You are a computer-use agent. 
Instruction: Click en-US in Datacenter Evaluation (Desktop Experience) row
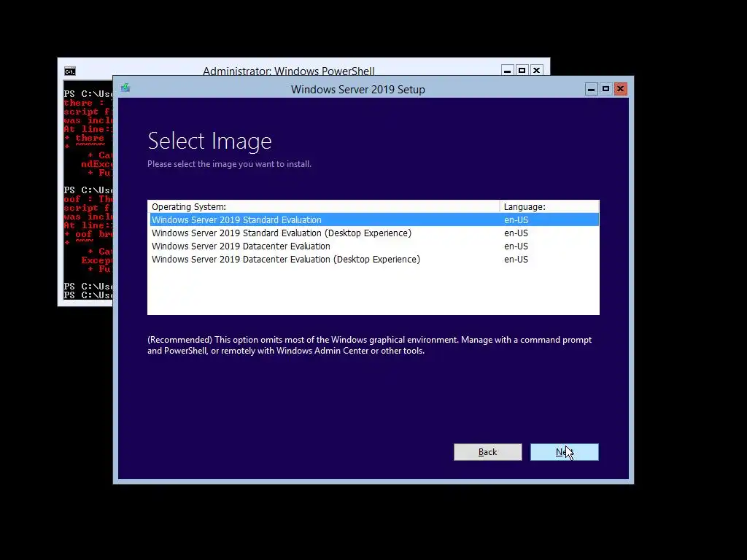(x=516, y=260)
